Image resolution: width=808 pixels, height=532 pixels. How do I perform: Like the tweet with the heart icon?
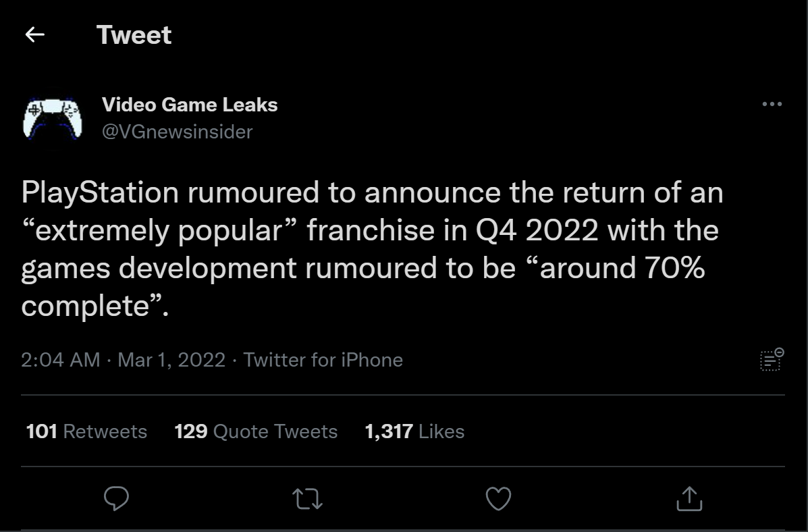point(499,499)
